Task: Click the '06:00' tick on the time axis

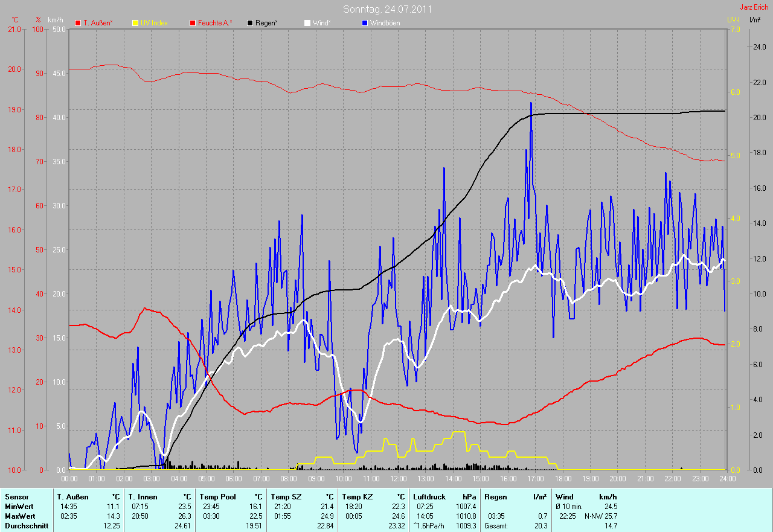Action: [x=234, y=479]
